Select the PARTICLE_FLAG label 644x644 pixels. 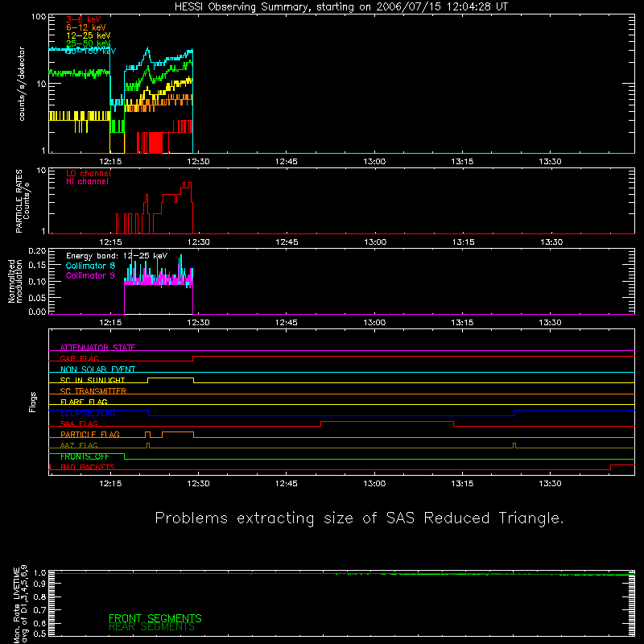pyautogui.click(x=90, y=434)
